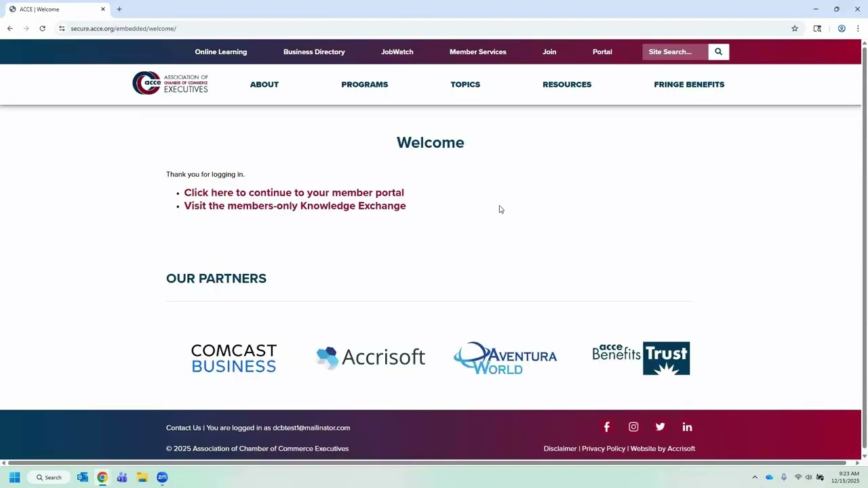Screen dimensions: 868x488
Task: Click the taskbar Search box
Action: coord(49,477)
